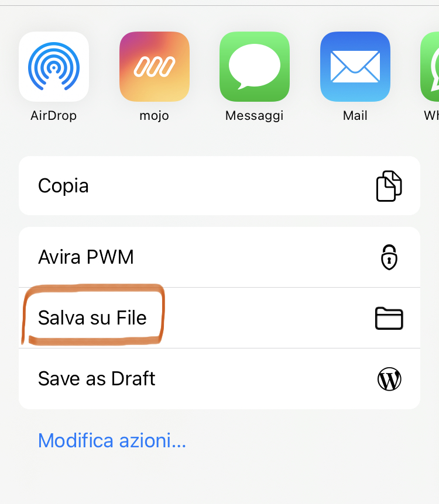Screen dimensions: 439x504
Task: Tap the cut-off Wh app label
Action: click(x=431, y=115)
